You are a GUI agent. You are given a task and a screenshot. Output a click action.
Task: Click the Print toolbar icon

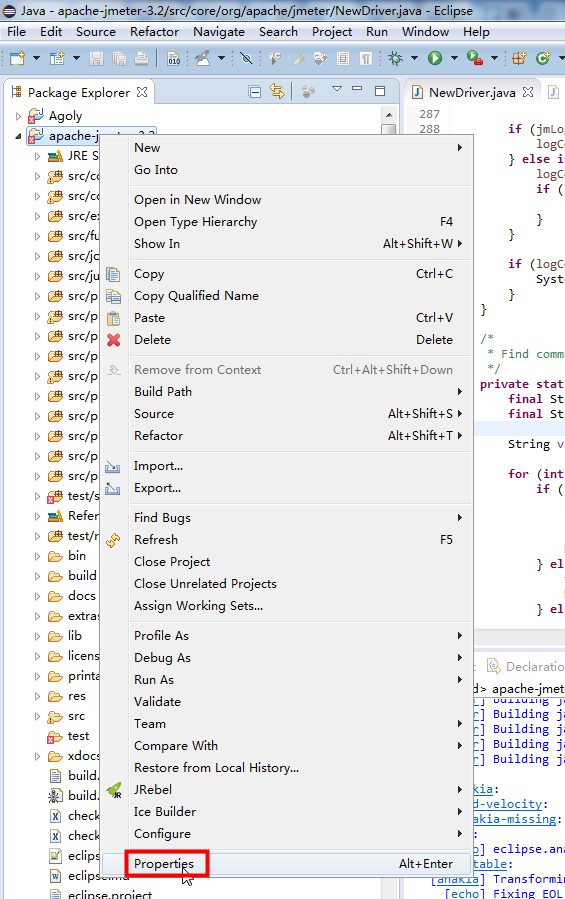click(141, 58)
